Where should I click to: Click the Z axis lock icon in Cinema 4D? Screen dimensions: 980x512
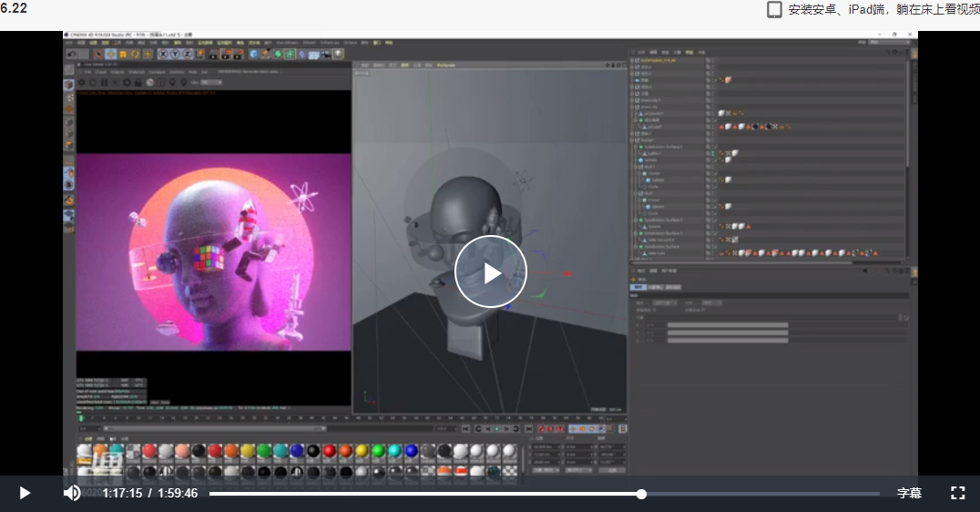tap(187, 54)
